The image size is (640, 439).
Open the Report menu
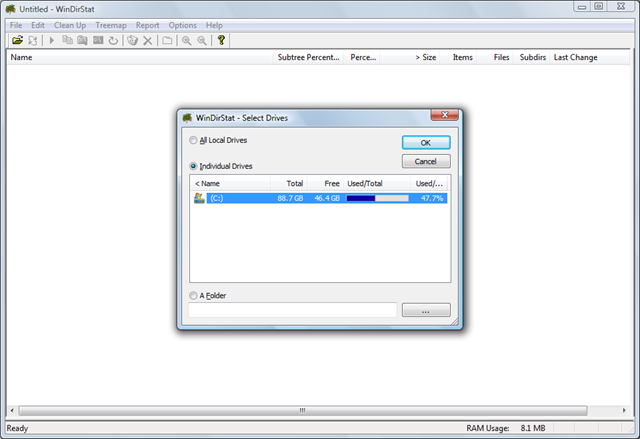[147, 25]
